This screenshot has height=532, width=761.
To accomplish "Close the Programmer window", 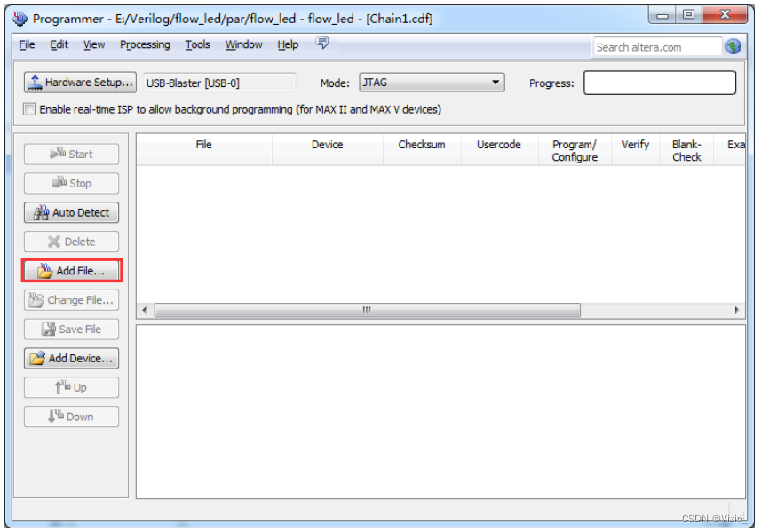I will [x=725, y=15].
